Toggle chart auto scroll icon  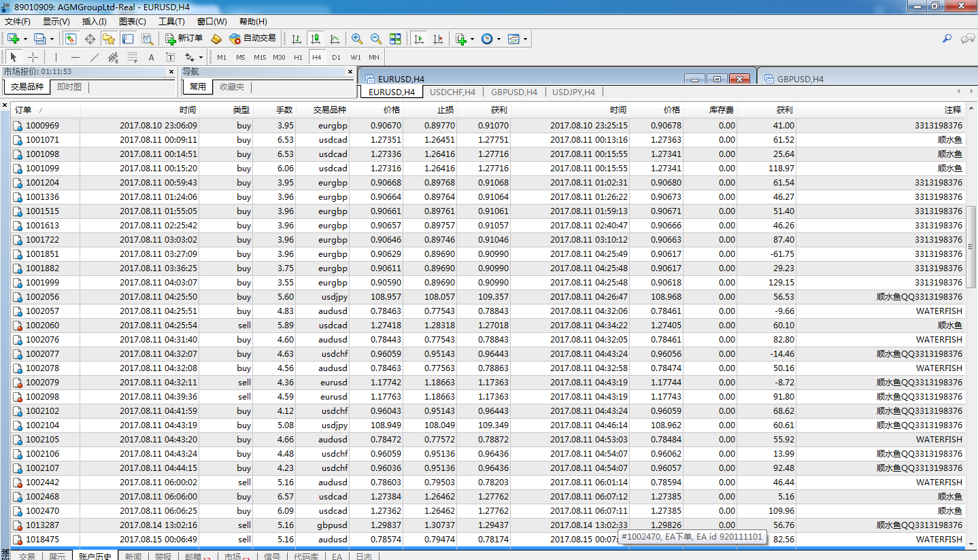click(x=419, y=39)
